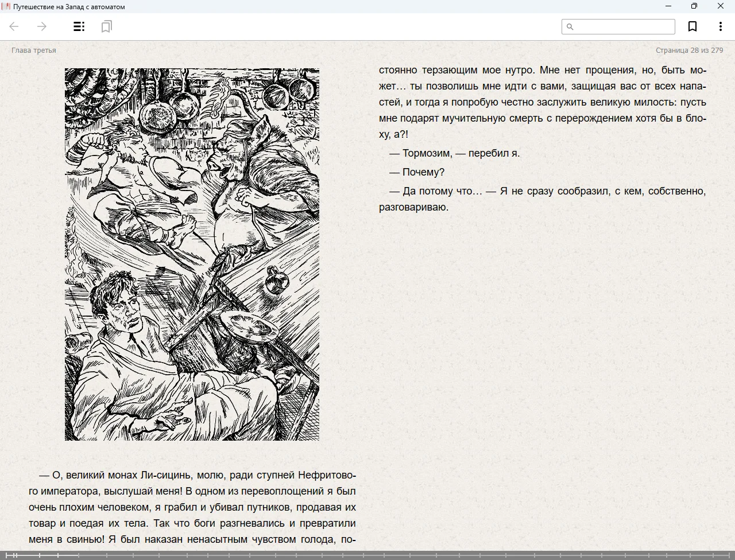The height and width of the screenshot is (560, 735).
Task: Jump to middle of reading progress bar
Action: tap(367, 555)
